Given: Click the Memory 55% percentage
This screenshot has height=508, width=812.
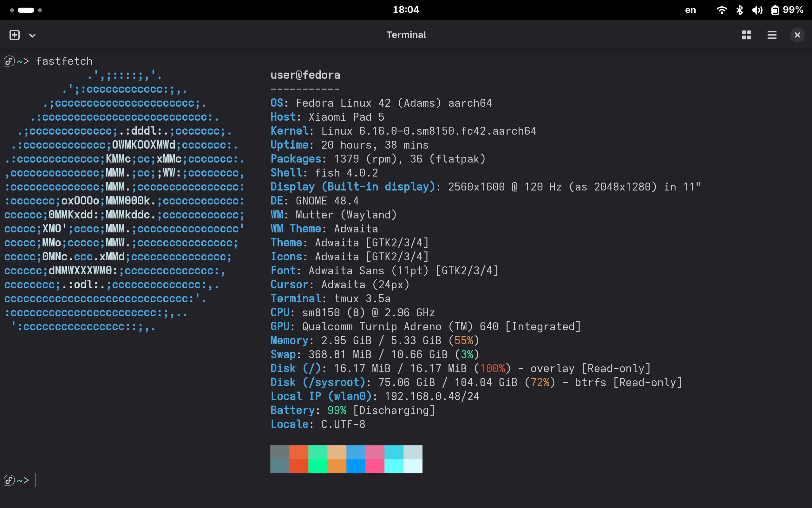Looking at the screenshot, I should pyautogui.click(x=464, y=340).
